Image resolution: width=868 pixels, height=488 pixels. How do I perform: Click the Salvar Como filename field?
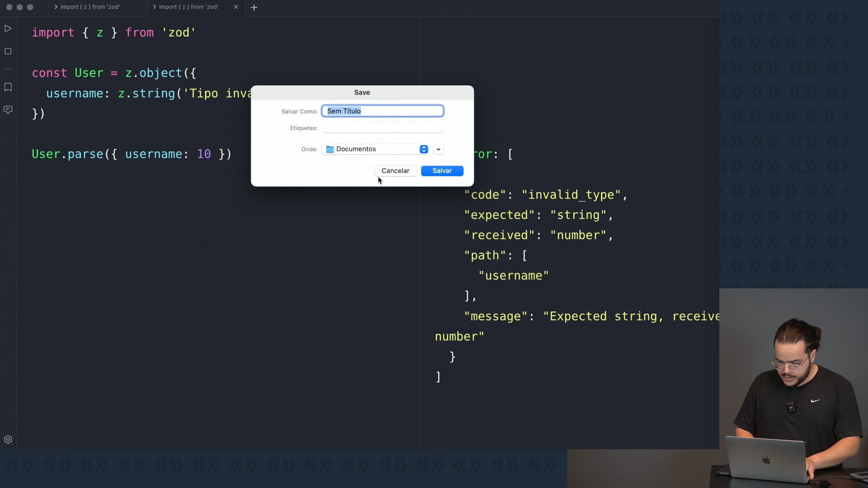click(x=382, y=111)
